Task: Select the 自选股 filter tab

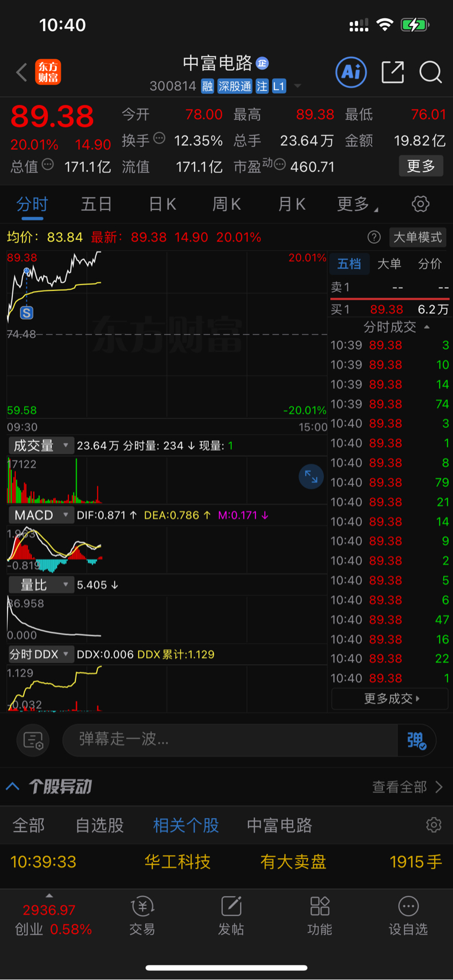Action: [x=100, y=826]
